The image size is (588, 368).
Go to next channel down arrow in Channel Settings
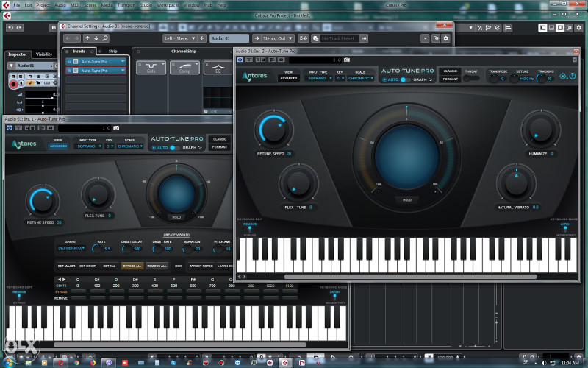[x=96, y=38]
